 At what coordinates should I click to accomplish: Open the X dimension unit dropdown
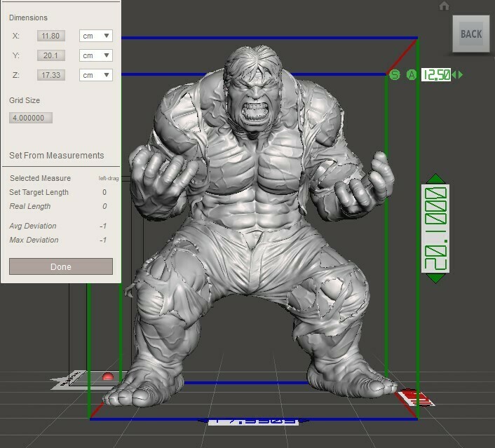(x=95, y=36)
